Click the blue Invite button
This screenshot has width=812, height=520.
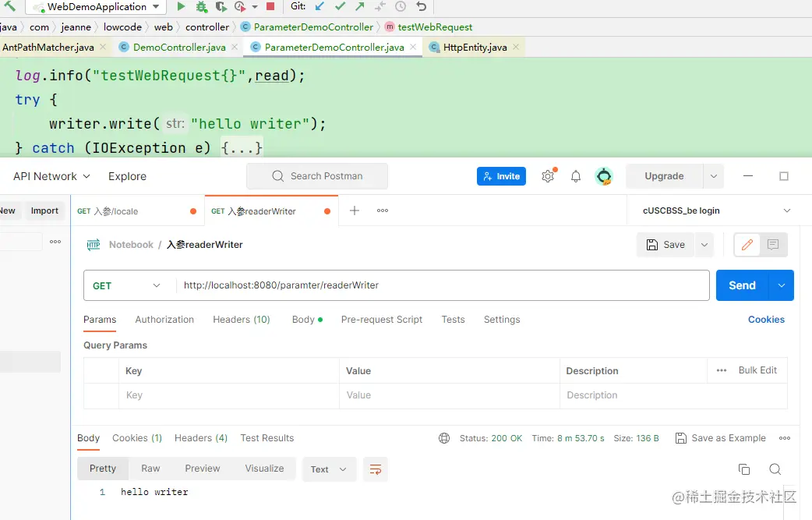(501, 176)
